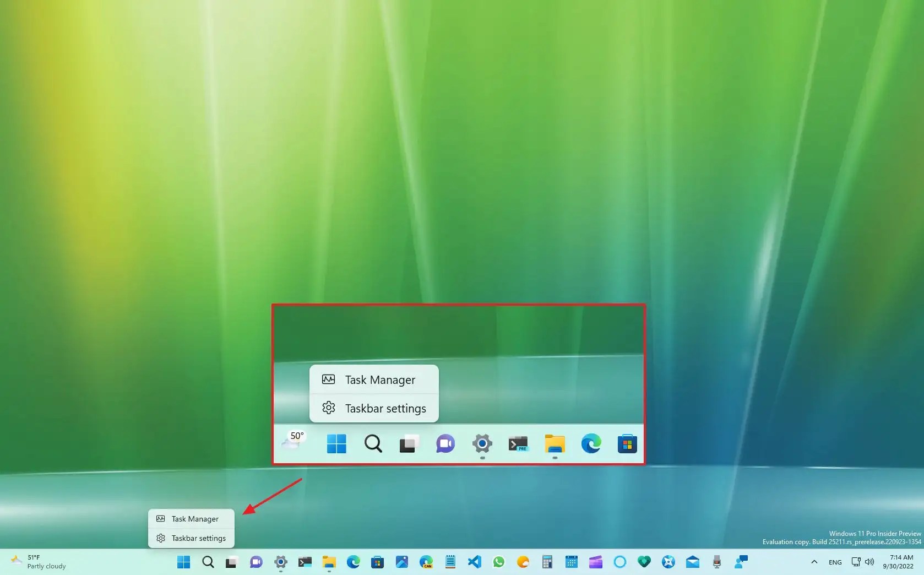Open WhatsApp from the taskbar

pyautogui.click(x=498, y=562)
